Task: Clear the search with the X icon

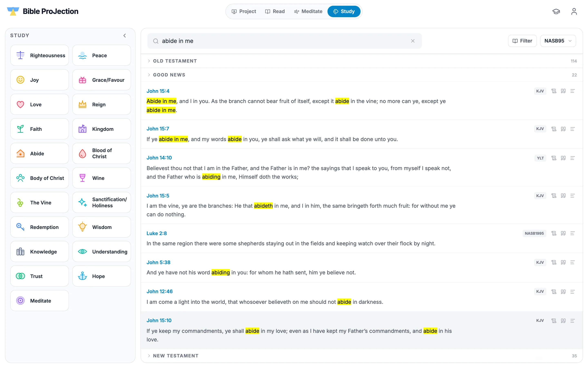Action: pyautogui.click(x=413, y=41)
